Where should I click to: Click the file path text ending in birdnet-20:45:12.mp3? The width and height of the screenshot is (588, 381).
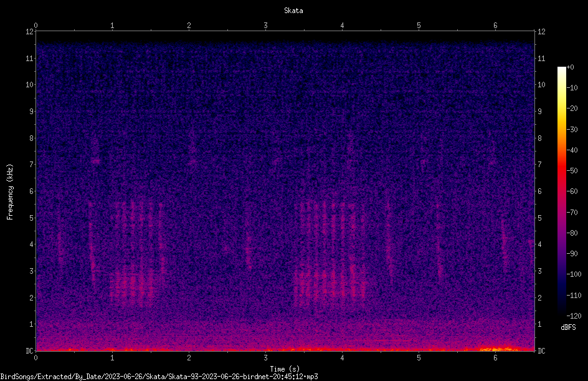click(x=159, y=377)
